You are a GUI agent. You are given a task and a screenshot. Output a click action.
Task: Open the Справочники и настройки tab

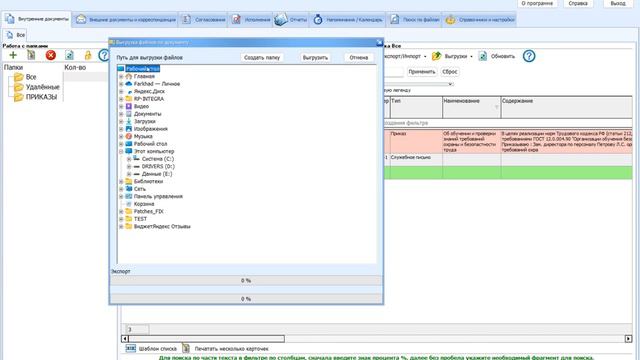(x=480, y=19)
